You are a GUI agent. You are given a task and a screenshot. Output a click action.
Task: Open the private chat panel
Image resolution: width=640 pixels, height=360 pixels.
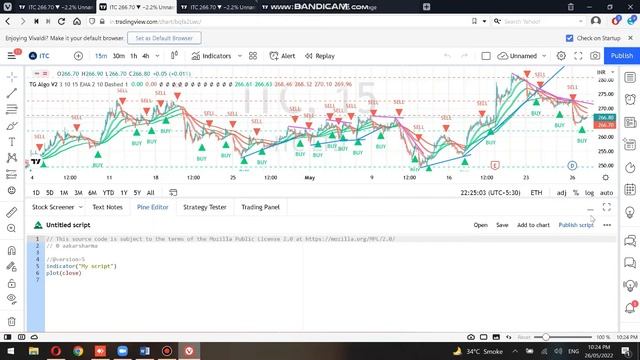coord(630,263)
